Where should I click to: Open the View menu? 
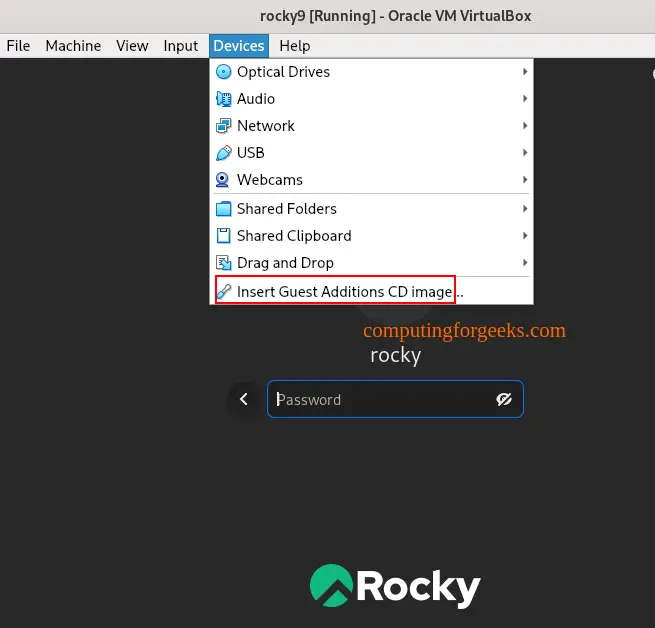pos(132,46)
